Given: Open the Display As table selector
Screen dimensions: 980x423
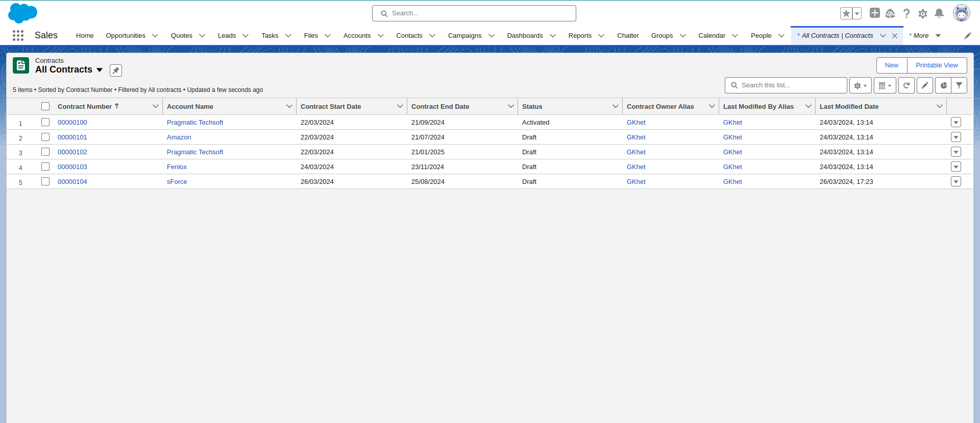Looking at the screenshot, I should (x=885, y=85).
